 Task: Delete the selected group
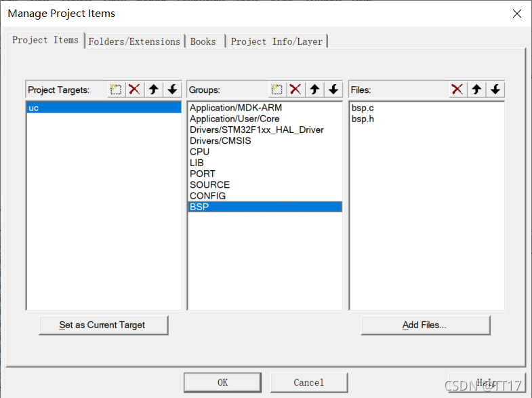(295, 89)
